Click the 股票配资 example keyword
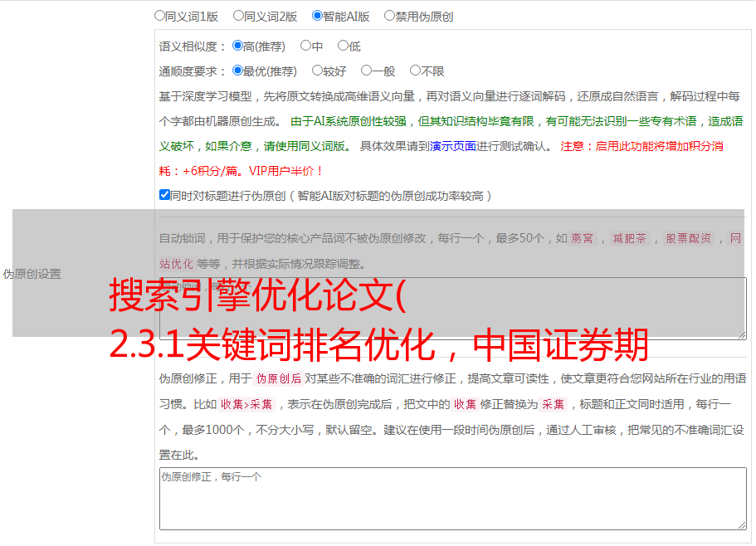The width and height of the screenshot is (756, 546). point(689,238)
